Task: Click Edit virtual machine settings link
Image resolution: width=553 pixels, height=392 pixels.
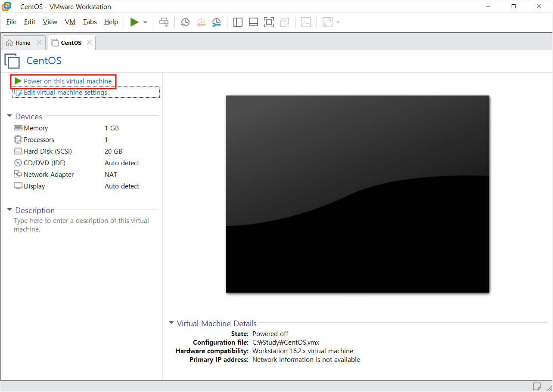Action: (65, 93)
